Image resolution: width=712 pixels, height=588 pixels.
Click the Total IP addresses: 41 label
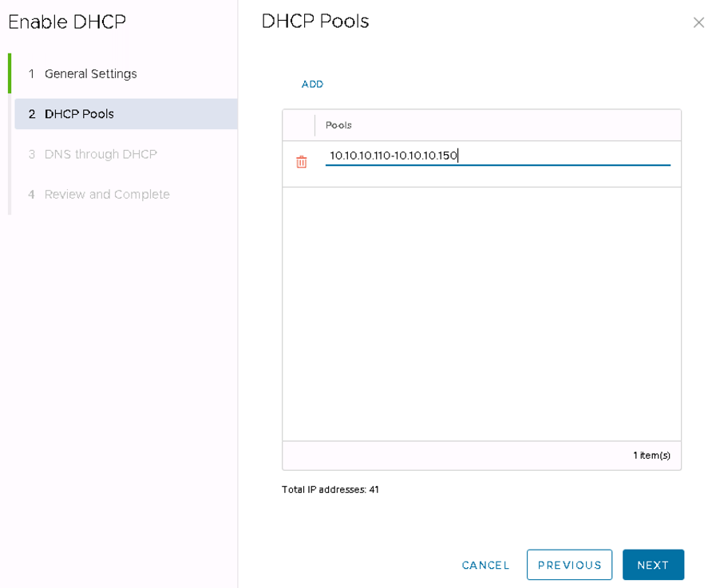330,490
